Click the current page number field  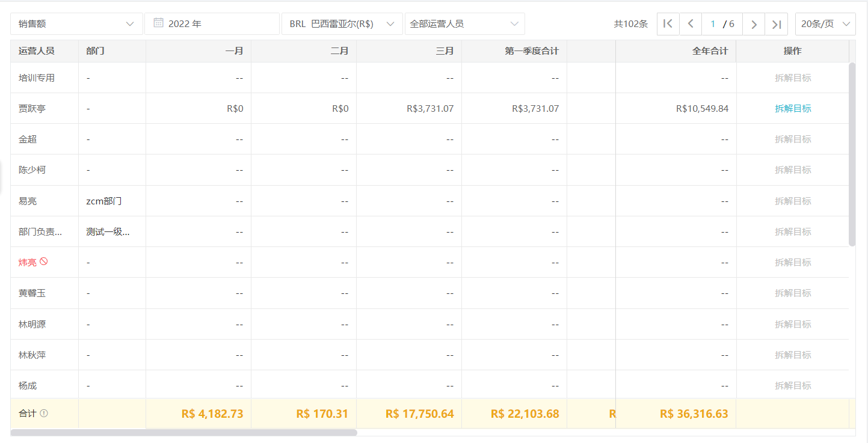713,23
